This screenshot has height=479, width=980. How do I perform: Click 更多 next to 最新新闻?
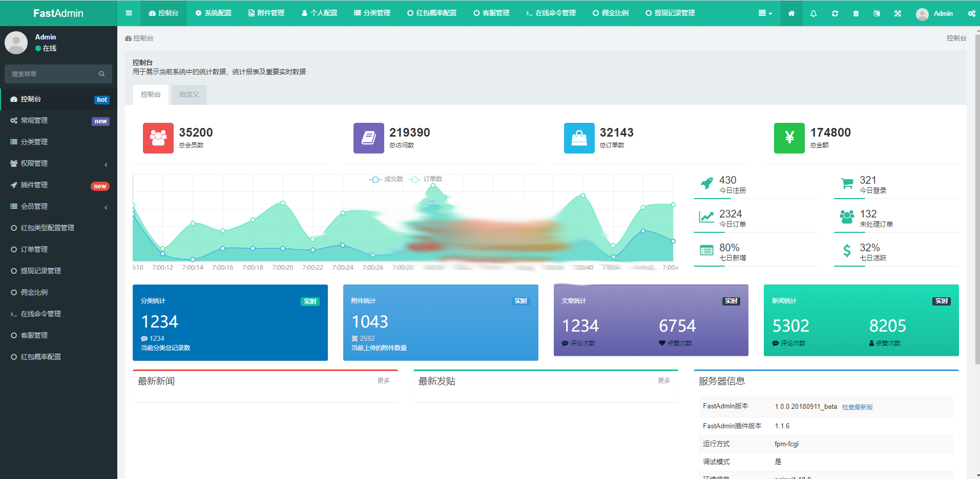click(x=383, y=381)
